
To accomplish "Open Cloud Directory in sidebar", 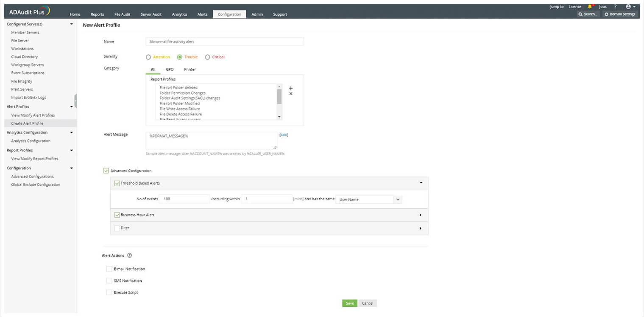I will coord(25,57).
